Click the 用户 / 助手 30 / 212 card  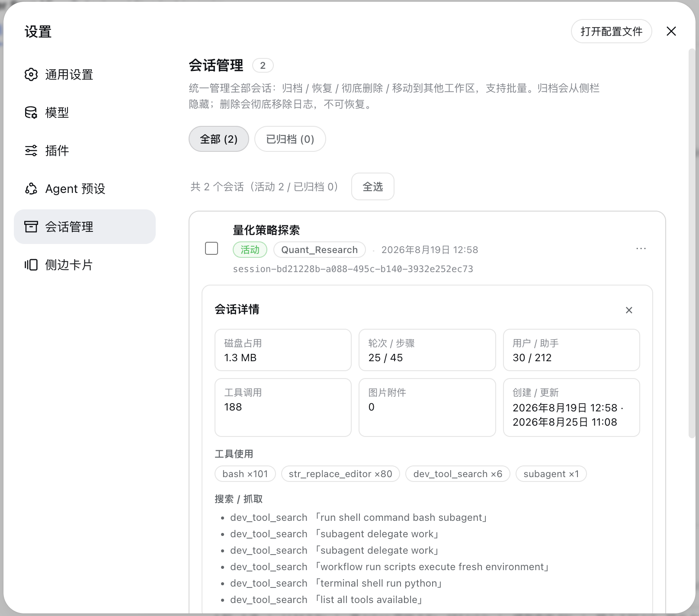571,350
